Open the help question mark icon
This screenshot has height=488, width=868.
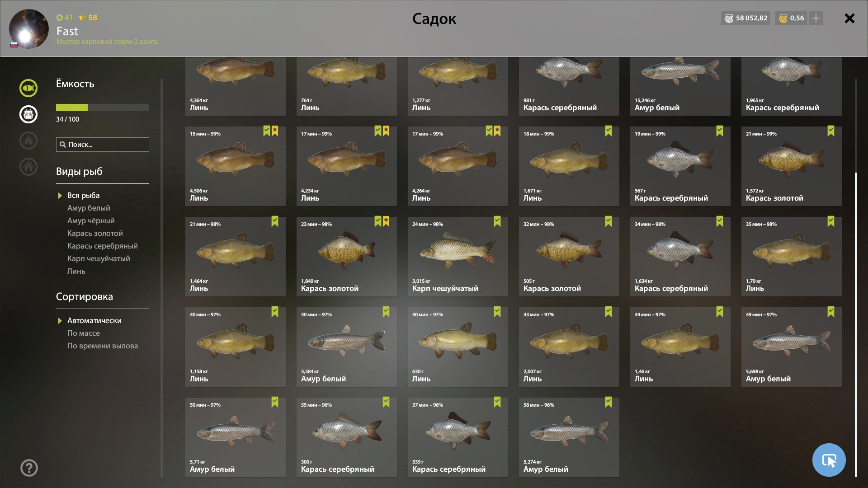tap(29, 468)
